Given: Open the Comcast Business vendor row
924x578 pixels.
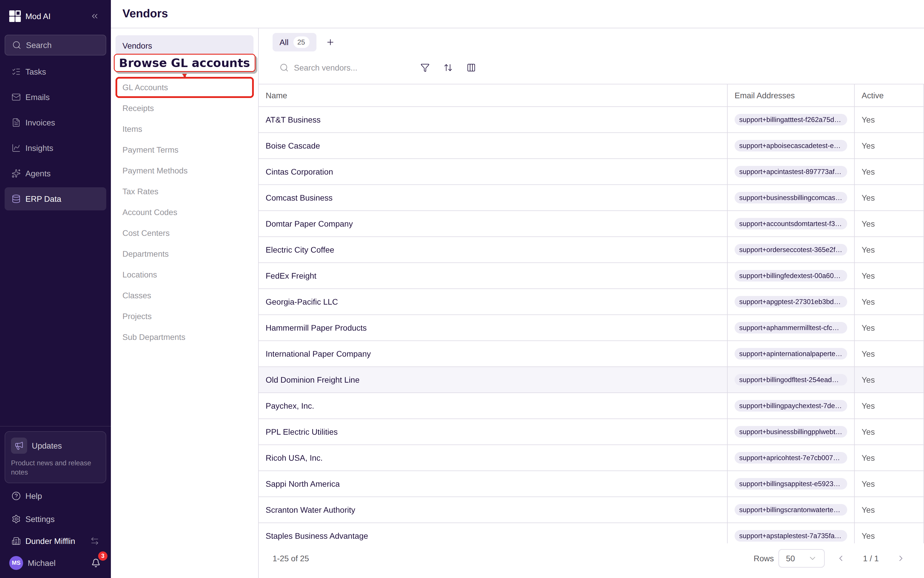Looking at the screenshot, I should pyautogui.click(x=591, y=198).
